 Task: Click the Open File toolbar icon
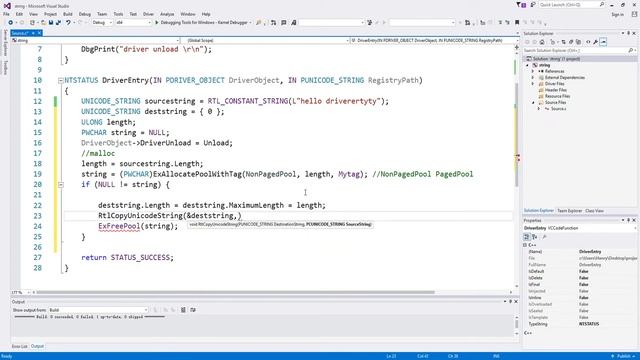click(43, 22)
